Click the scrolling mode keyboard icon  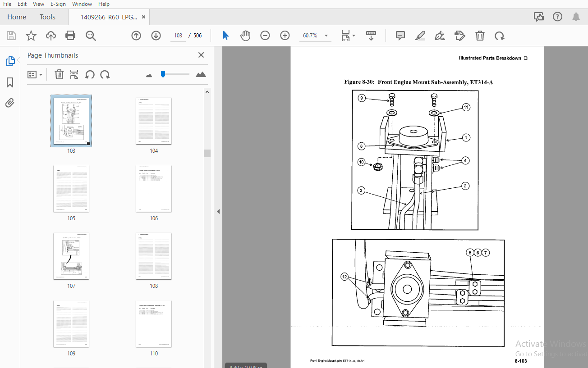click(x=371, y=36)
